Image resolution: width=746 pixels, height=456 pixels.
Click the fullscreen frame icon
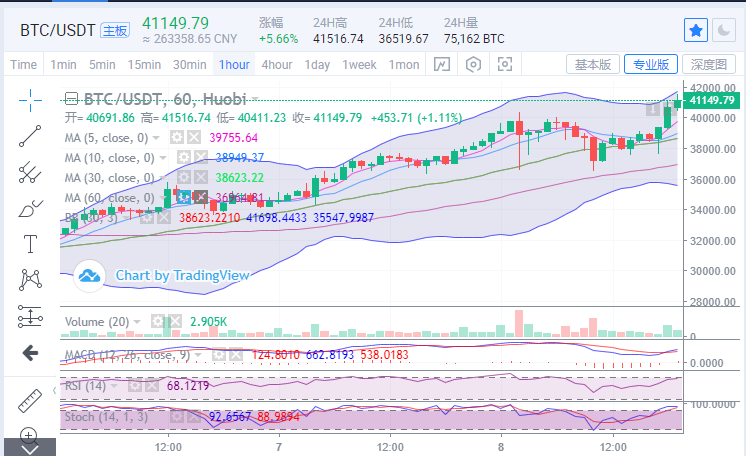[505, 64]
